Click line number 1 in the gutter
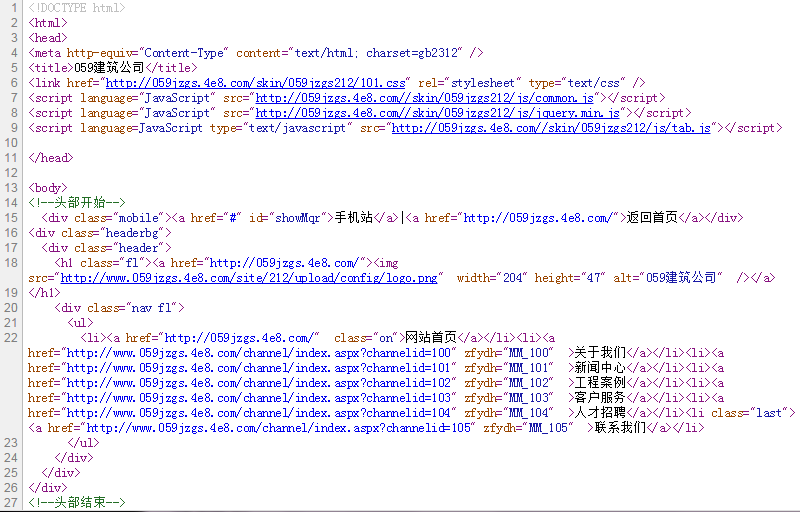Screen dimensions: 800x512 [x=14, y=8]
